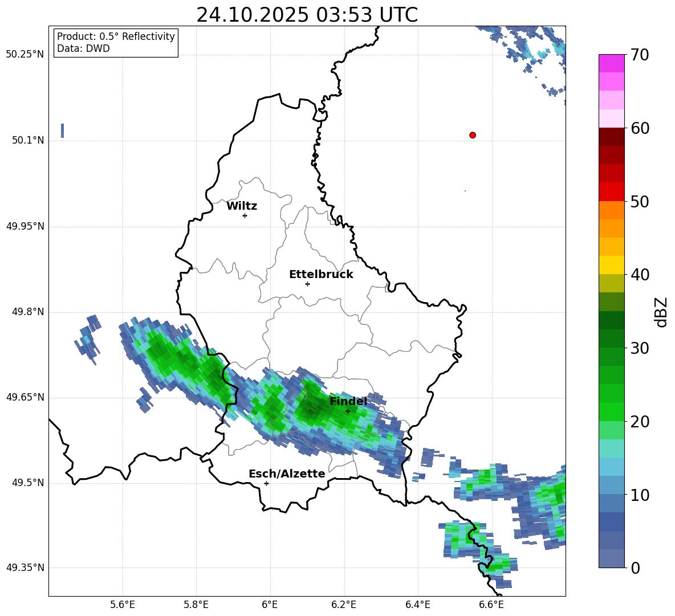This screenshot has height=616, width=675.
Task: Click the red station marker dot
Action: 472,135
